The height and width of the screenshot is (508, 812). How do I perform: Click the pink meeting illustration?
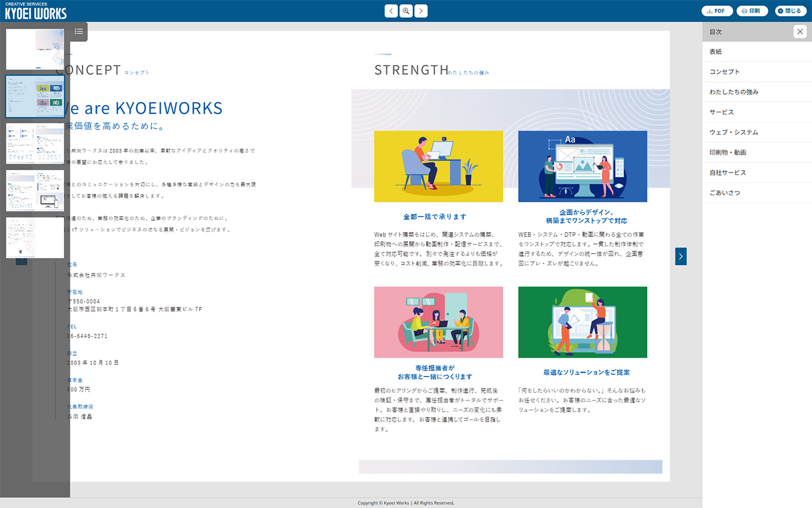coord(438,322)
